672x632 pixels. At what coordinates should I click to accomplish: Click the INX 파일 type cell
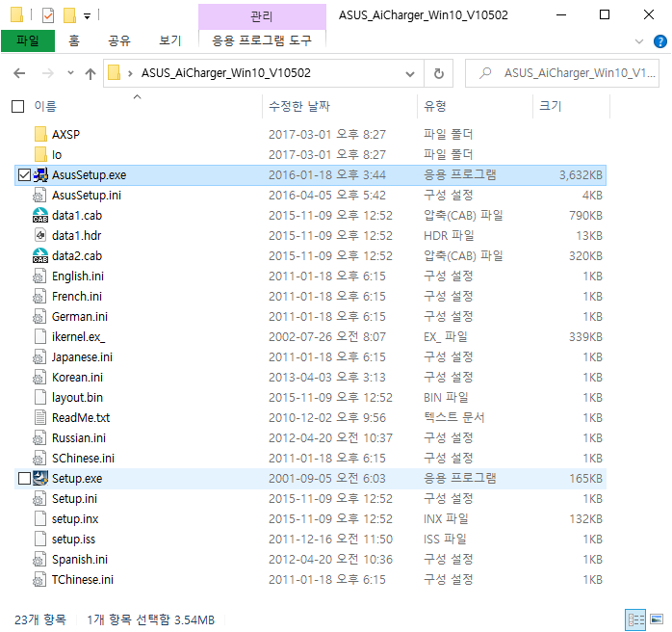pyautogui.click(x=446, y=519)
